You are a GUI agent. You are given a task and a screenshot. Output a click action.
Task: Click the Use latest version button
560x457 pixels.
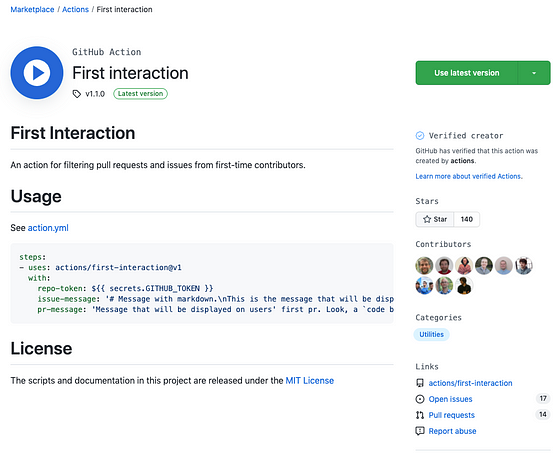click(466, 73)
